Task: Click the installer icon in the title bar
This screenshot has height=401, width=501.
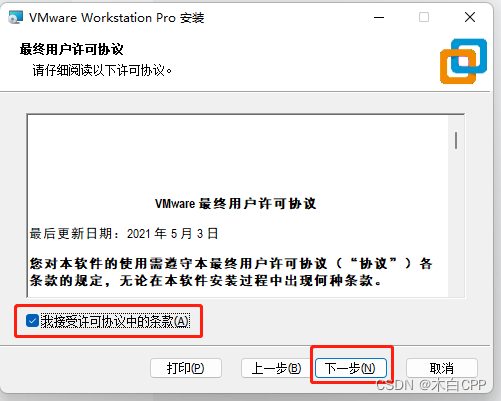Action: (x=16, y=17)
